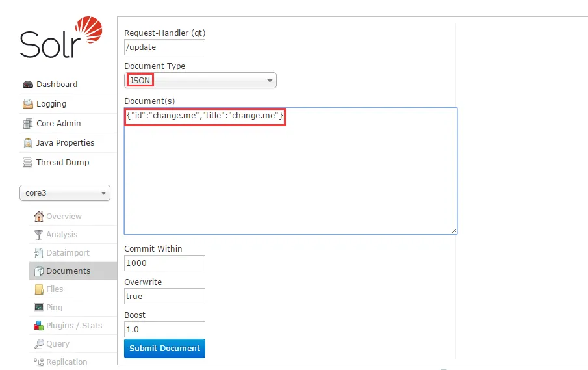Screen dimensions: 588x370
Task: Go to Analysis section
Action: (x=62, y=235)
